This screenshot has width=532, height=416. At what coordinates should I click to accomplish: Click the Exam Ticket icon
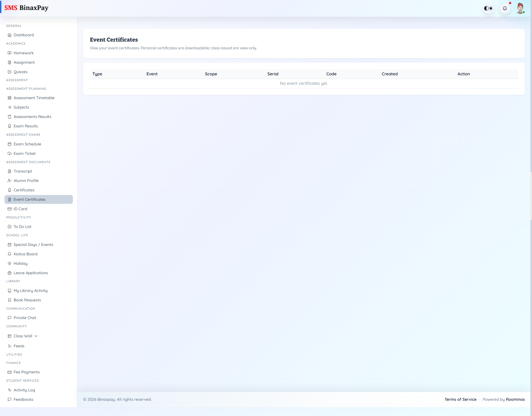tap(9, 153)
